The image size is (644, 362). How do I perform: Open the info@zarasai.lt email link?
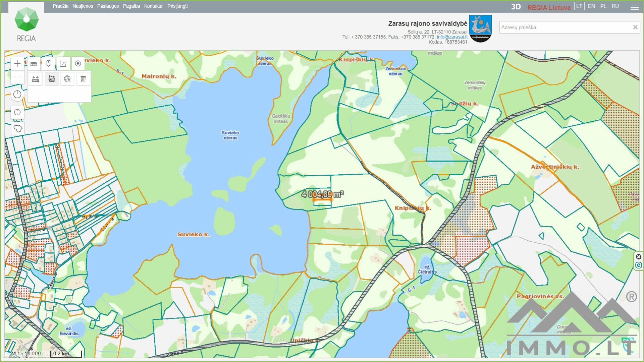pos(452,37)
